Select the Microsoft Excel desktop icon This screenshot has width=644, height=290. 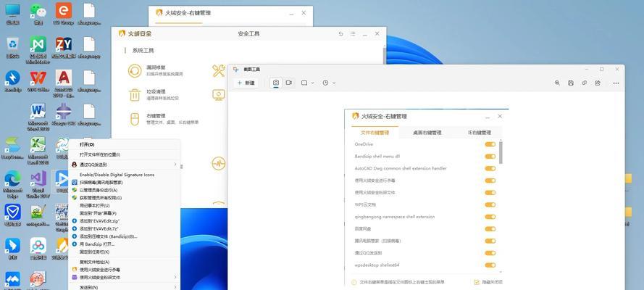pyautogui.click(x=38, y=151)
